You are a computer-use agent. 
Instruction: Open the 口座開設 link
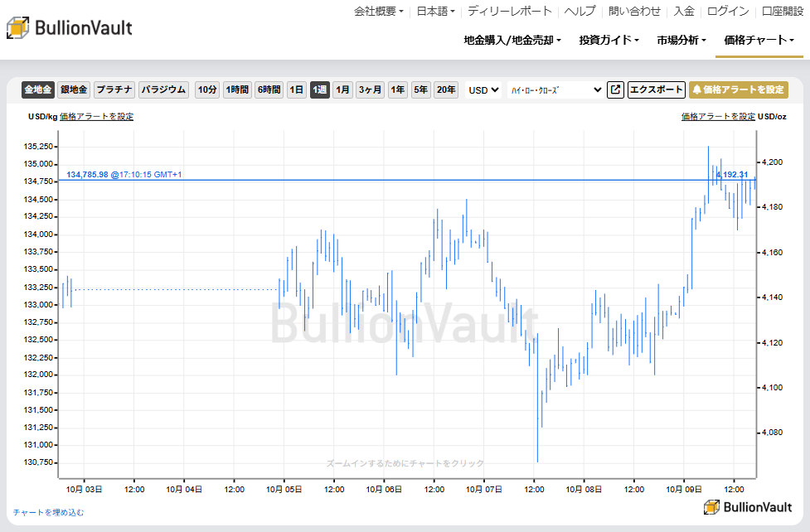click(783, 11)
